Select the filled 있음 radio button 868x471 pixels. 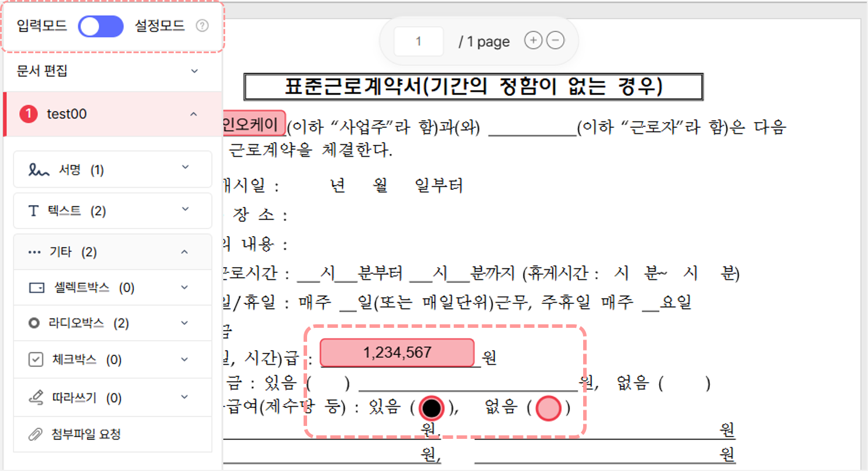(x=432, y=408)
